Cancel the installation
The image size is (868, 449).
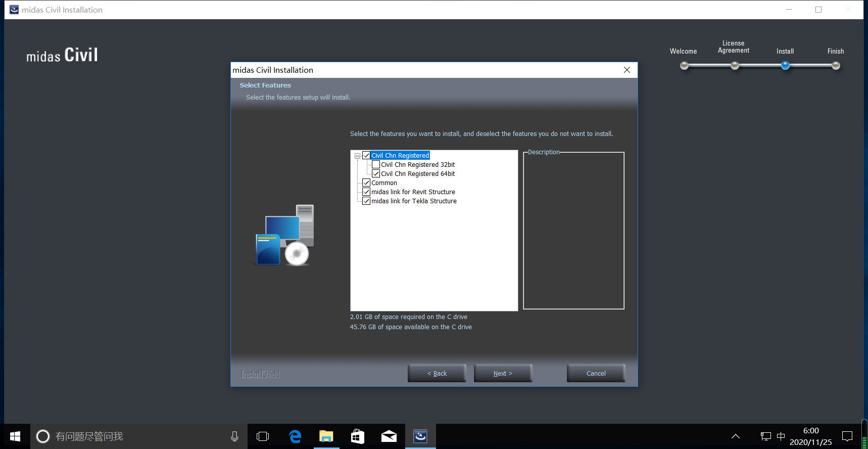click(x=596, y=373)
